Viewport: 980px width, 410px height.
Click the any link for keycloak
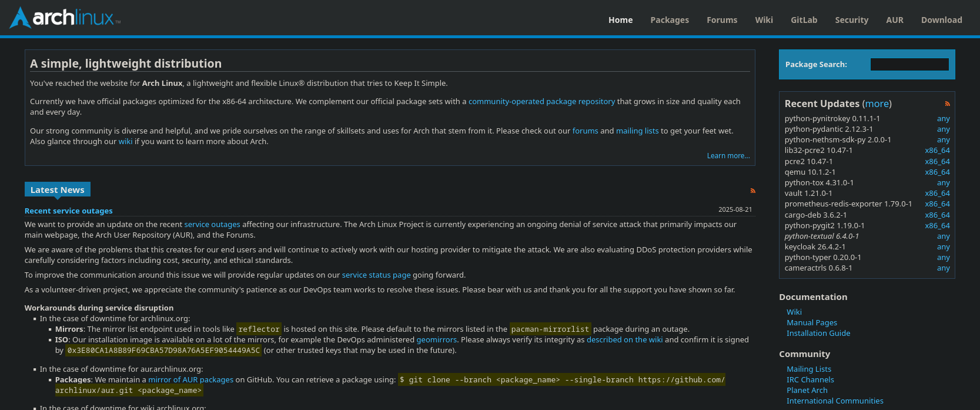pyautogui.click(x=943, y=247)
